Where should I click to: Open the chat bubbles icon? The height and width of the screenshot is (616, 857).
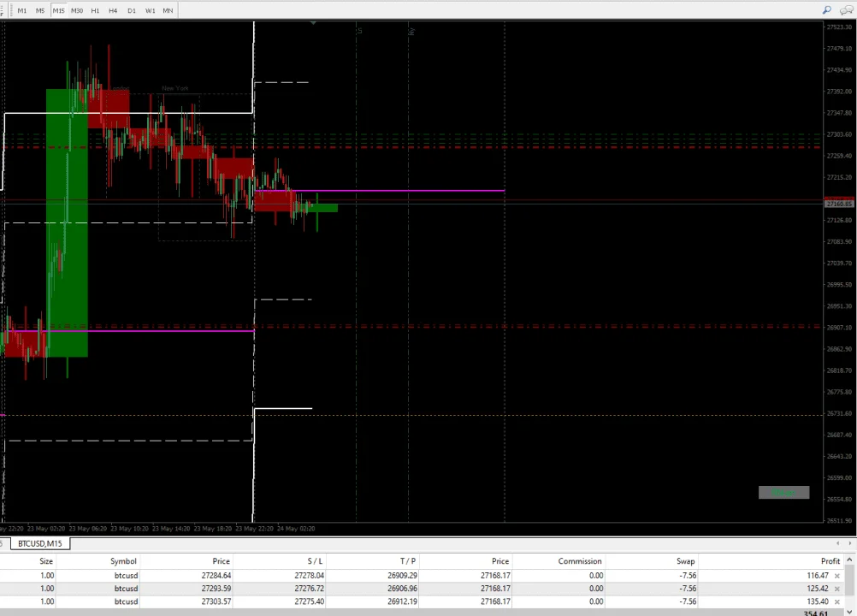click(846, 9)
